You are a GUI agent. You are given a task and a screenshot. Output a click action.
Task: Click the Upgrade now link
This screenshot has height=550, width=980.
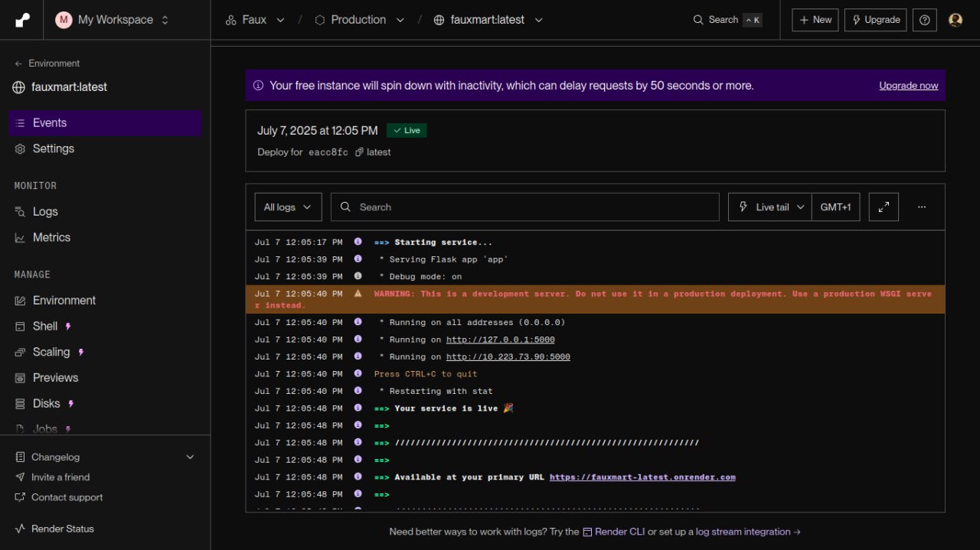point(909,86)
